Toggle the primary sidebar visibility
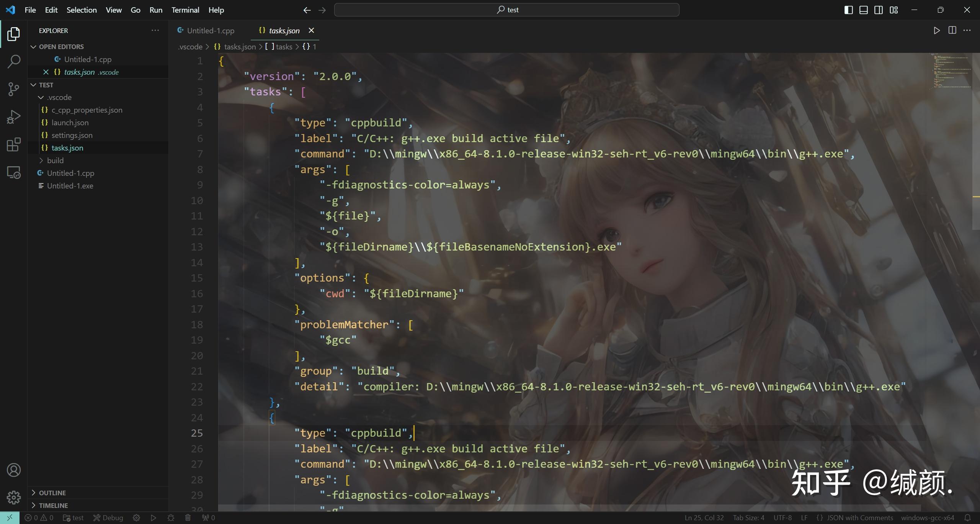Screen dimensions: 980x524 pos(848,10)
